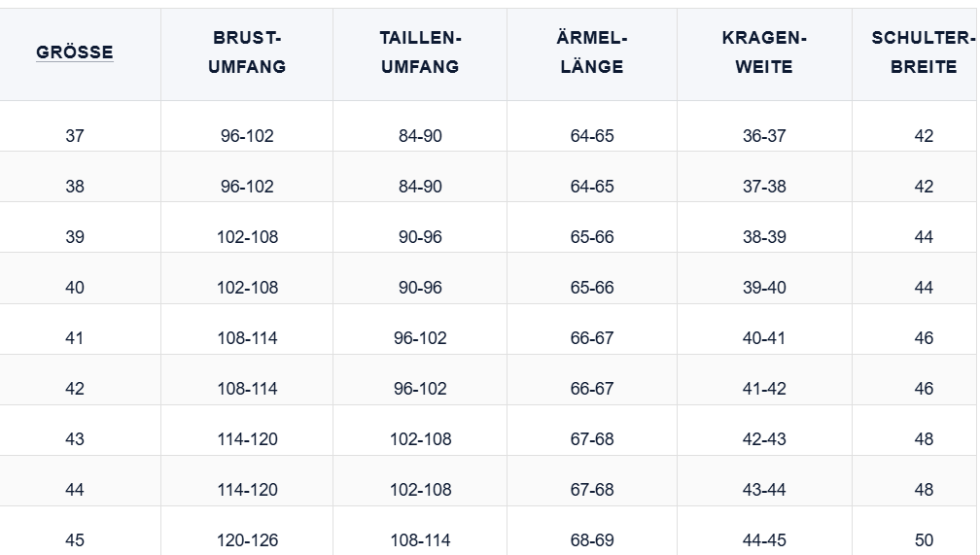Select size 42 in the Grösse column
The image size is (980, 555).
point(75,389)
